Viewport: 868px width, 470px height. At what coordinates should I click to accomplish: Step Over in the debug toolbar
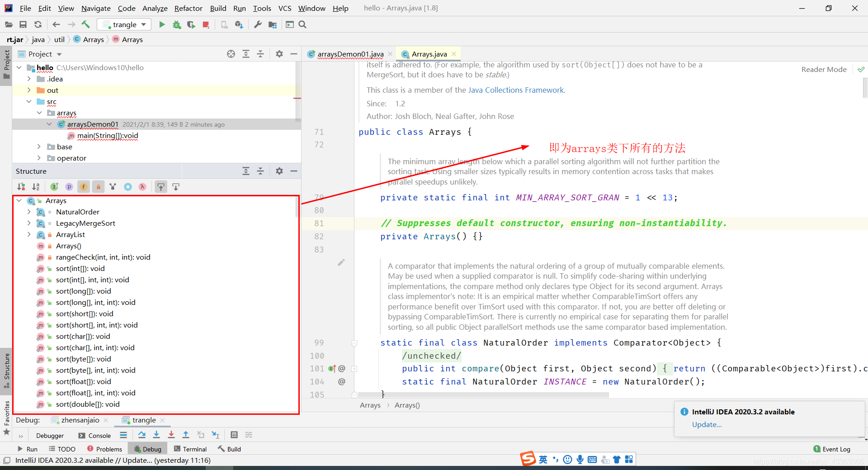point(142,435)
